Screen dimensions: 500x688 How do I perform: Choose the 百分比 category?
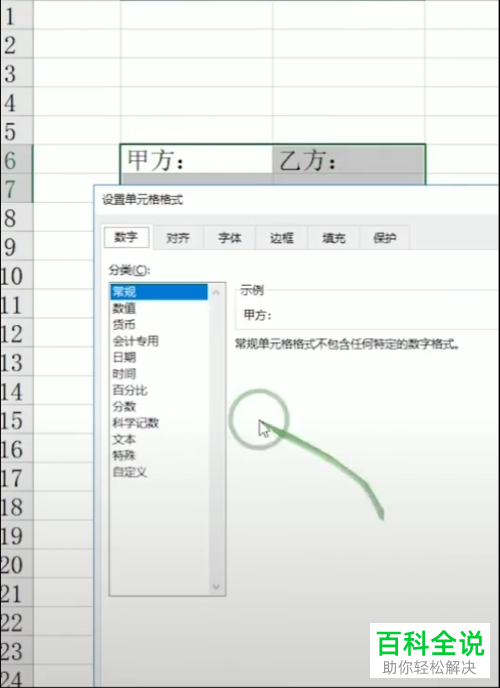click(x=159, y=390)
